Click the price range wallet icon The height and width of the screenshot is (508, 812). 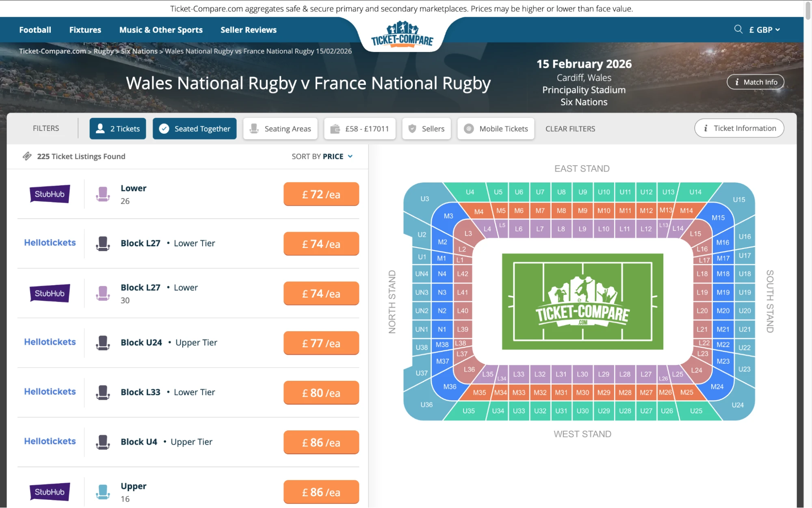click(x=336, y=128)
